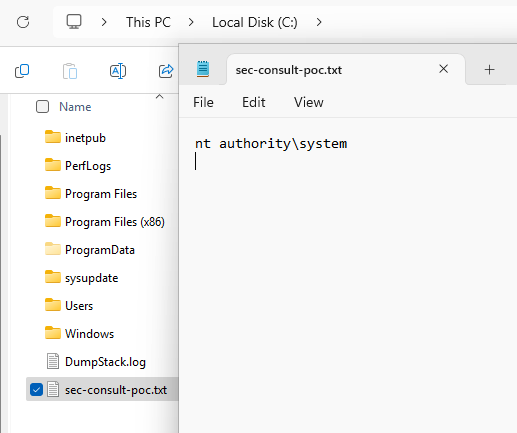Open the Edit menu in Notepad

(x=254, y=102)
